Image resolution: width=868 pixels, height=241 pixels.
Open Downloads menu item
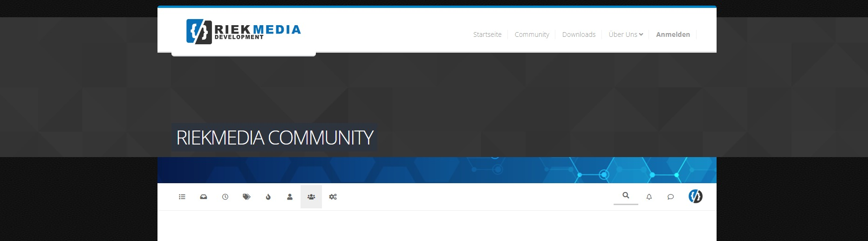[579, 34]
